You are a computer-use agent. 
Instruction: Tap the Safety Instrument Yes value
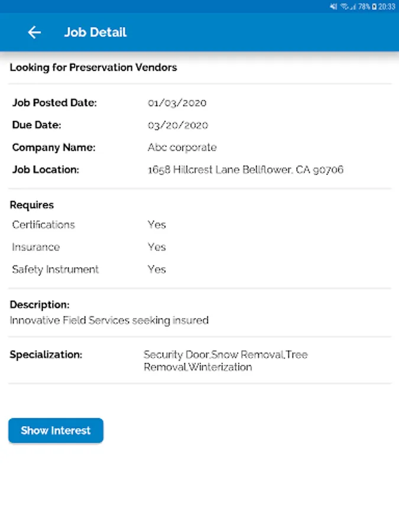click(157, 270)
